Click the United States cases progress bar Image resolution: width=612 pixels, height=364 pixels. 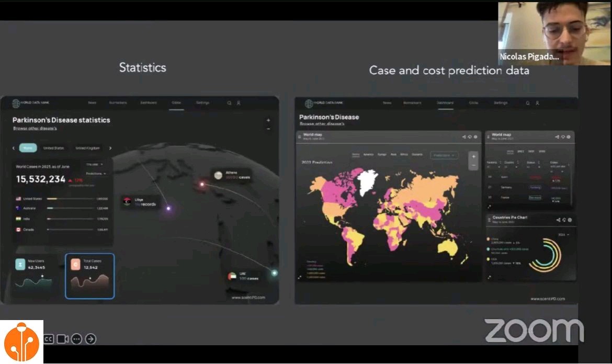click(71, 199)
